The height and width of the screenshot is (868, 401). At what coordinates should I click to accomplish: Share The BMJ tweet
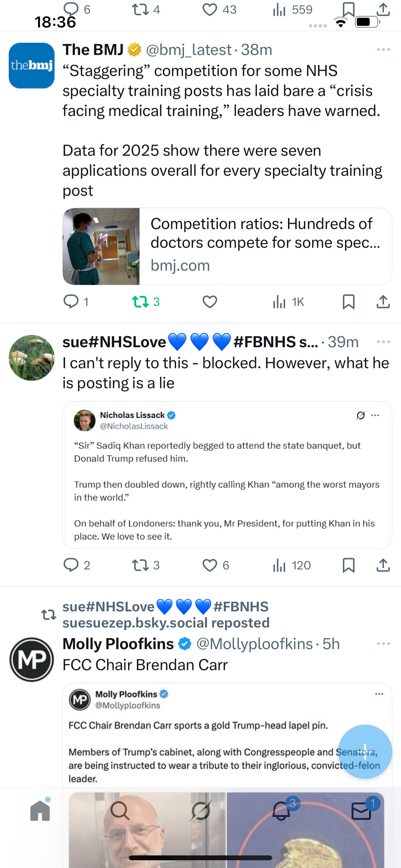click(x=383, y=302)
